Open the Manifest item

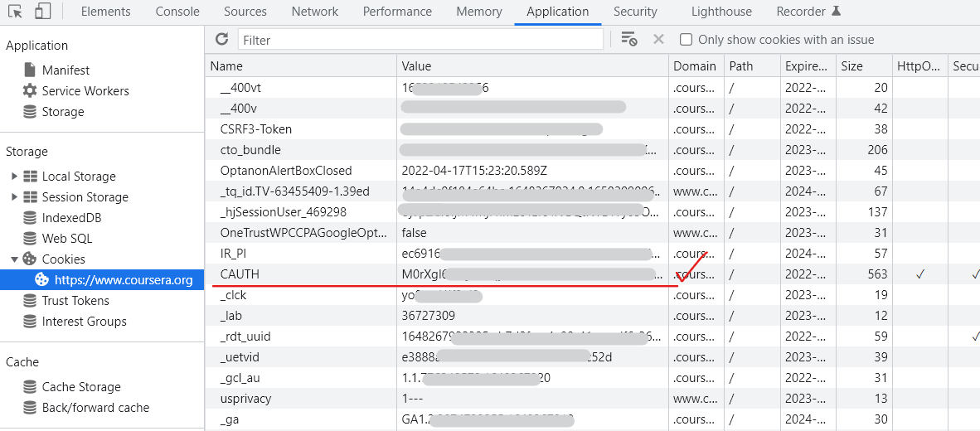point(65,70)
